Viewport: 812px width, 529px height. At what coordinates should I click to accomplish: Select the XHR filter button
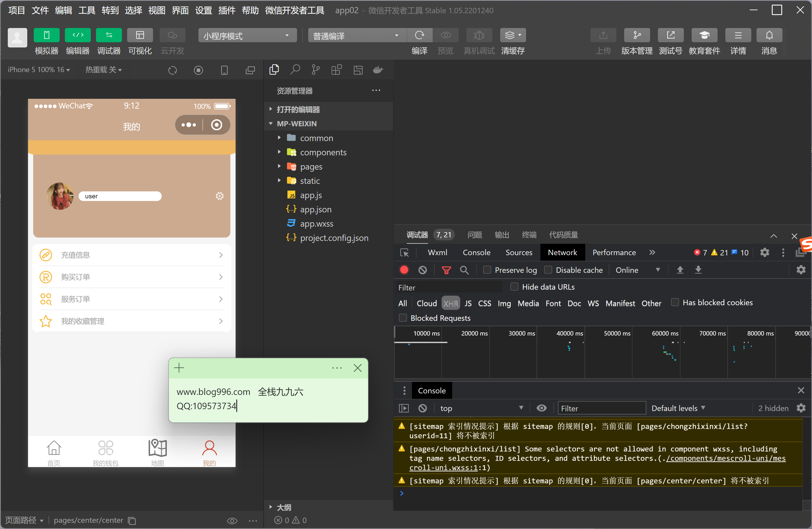tap(450, 303)
